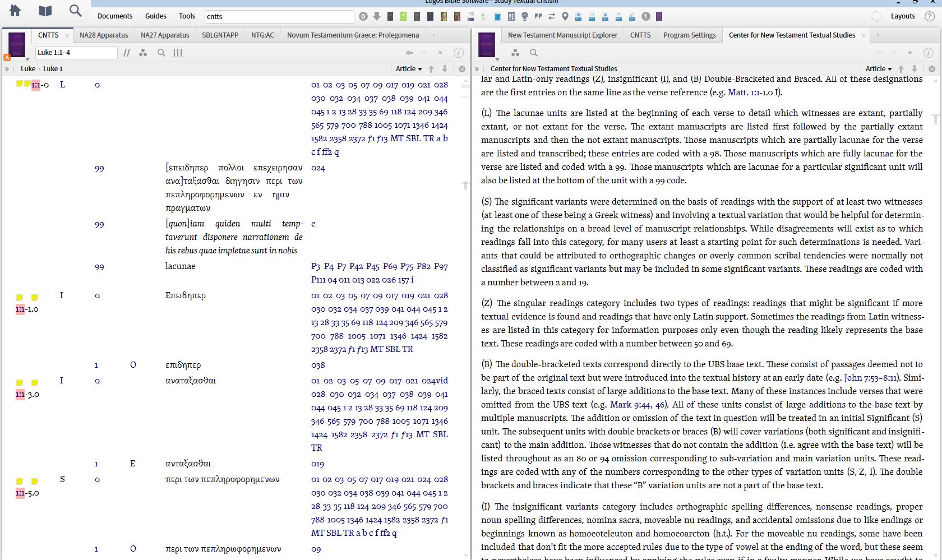Jump to next article in the Luke panel
The width and height of the screenshot is (942, 560).
445,69
